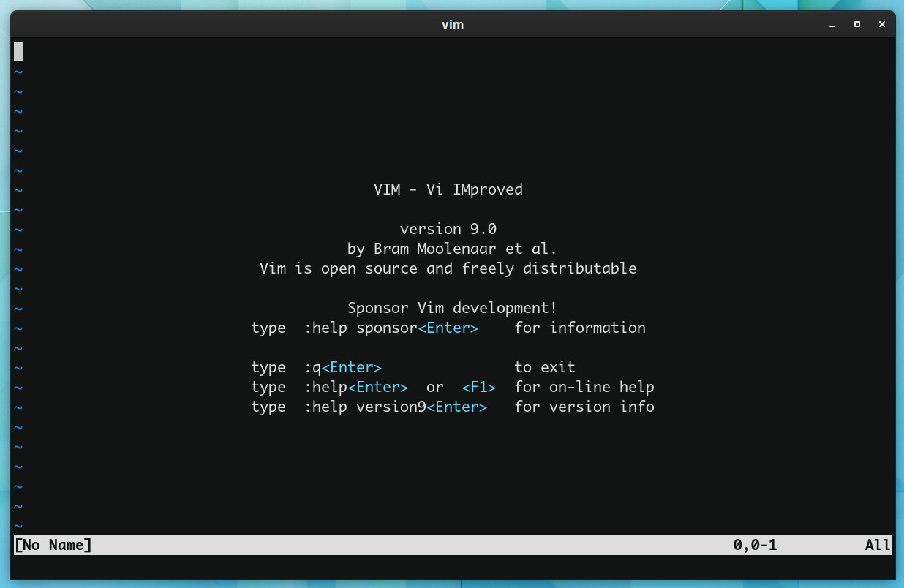Click the "to exit" text
Screen dimensions: 904x588
click(545, 367)
